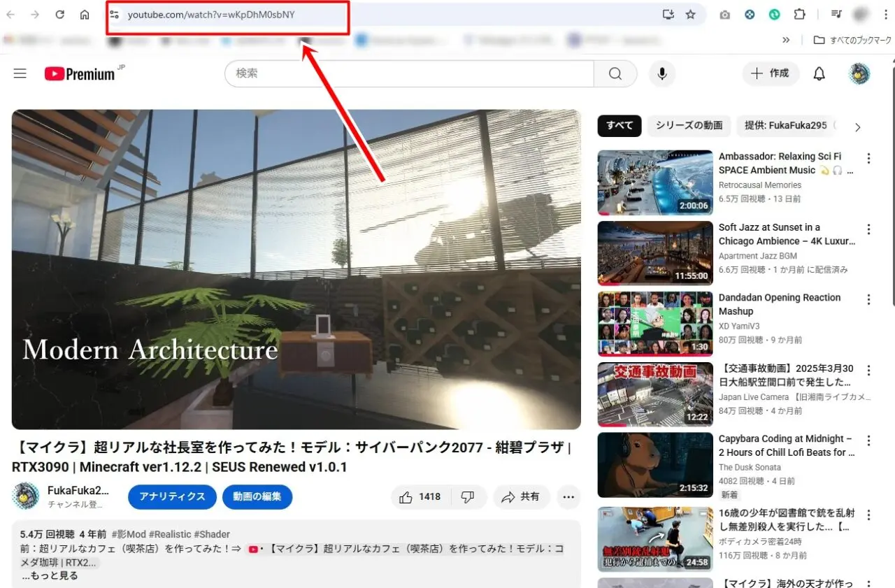Open the browser extensions puzzle icon

point(799,15)
